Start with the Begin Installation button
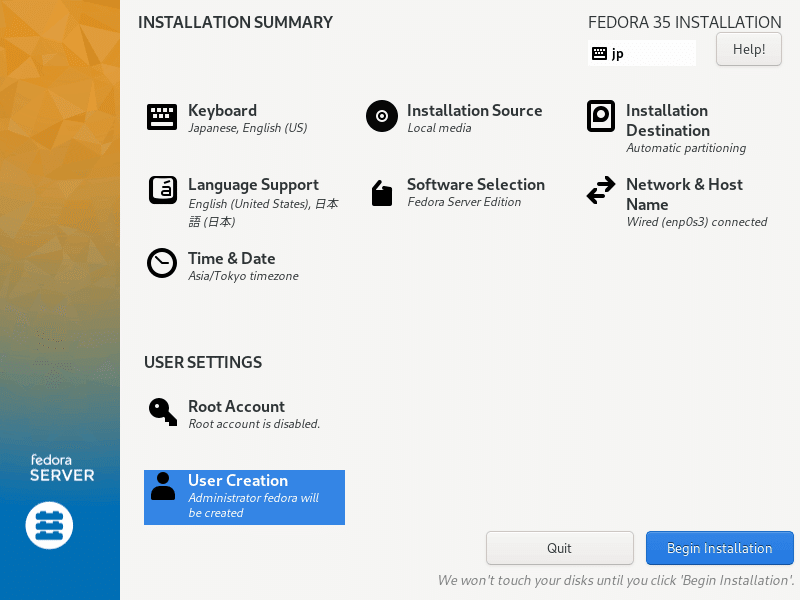The width and height of the screenshot is (800, 600). [x=719, y=548]
